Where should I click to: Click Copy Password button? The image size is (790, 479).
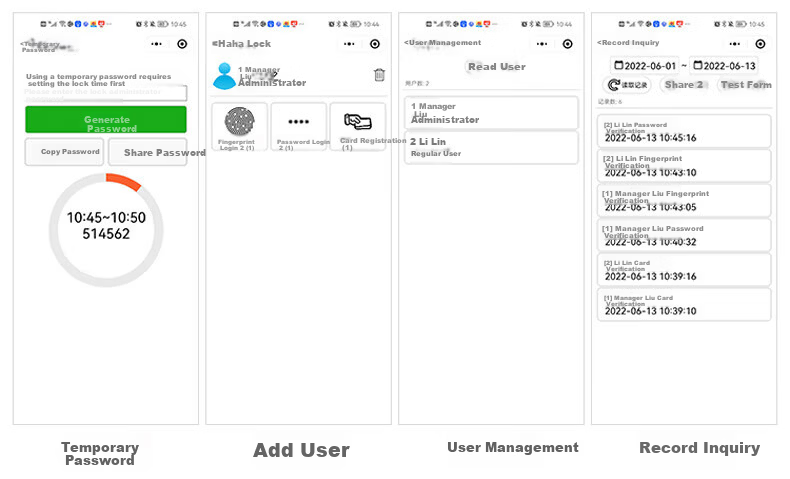(x=64, y=152)
